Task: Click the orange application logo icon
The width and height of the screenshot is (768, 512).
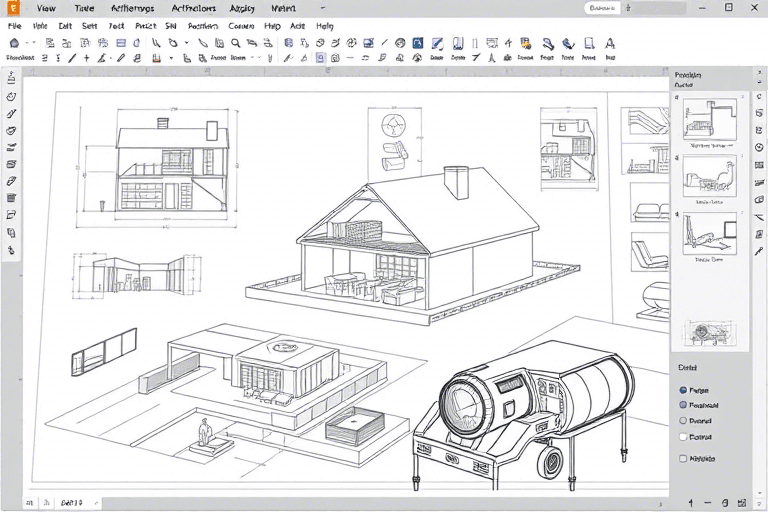Action: [13, 8]
